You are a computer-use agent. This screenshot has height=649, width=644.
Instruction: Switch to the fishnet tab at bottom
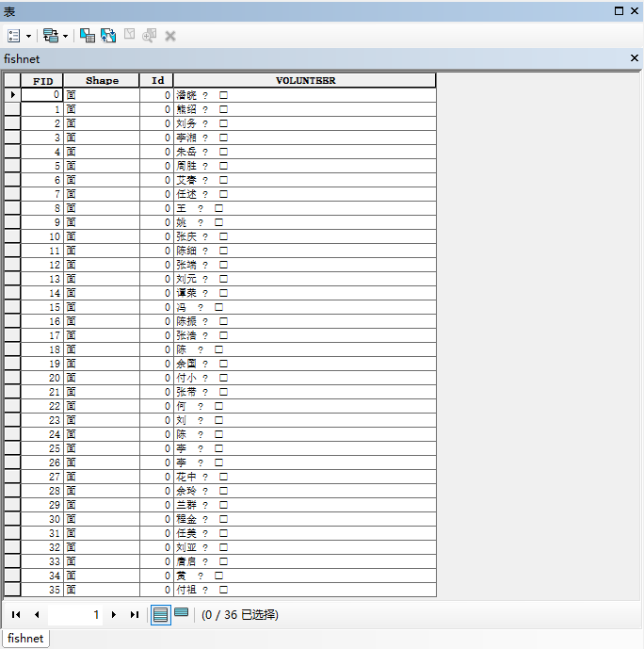point(25,639)
